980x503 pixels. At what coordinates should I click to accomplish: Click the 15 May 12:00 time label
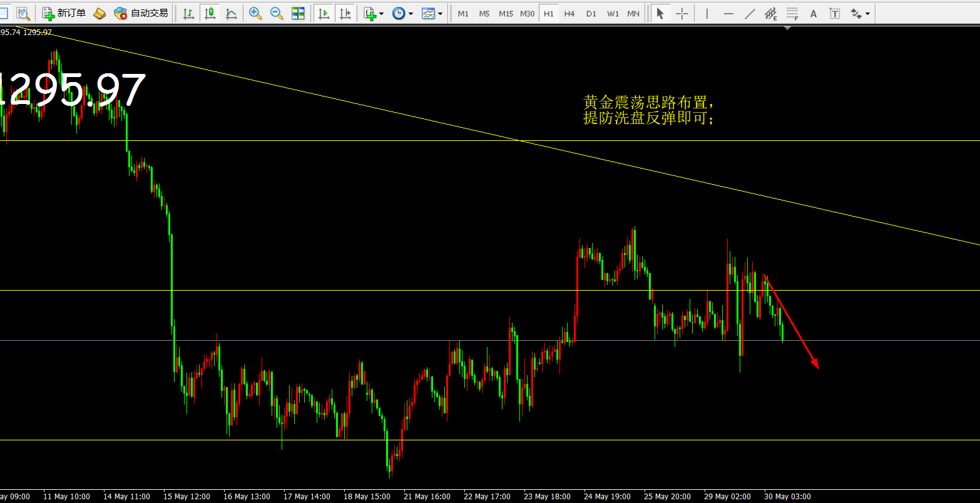(186, 497)
